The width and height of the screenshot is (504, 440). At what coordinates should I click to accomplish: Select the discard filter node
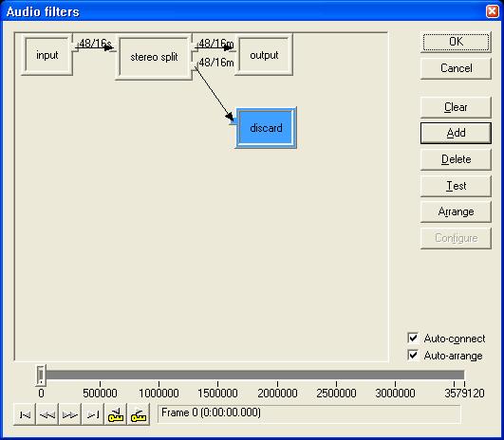click(266, 128)
